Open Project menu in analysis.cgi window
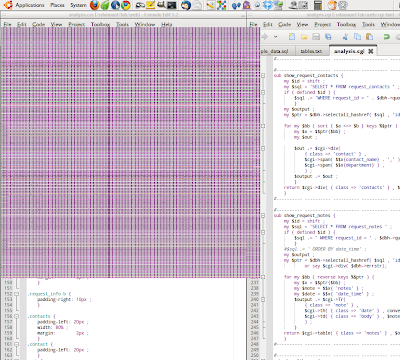400x360 pixels. click(x=323, y=24)
